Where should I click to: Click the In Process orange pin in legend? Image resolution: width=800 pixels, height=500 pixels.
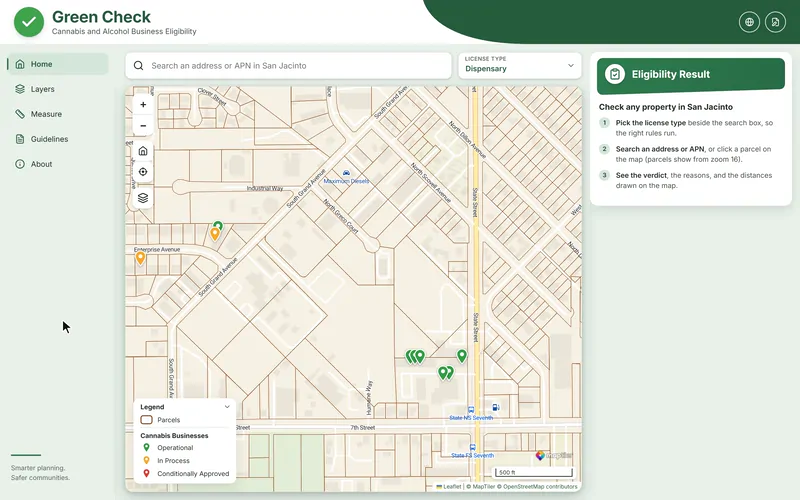146,460
